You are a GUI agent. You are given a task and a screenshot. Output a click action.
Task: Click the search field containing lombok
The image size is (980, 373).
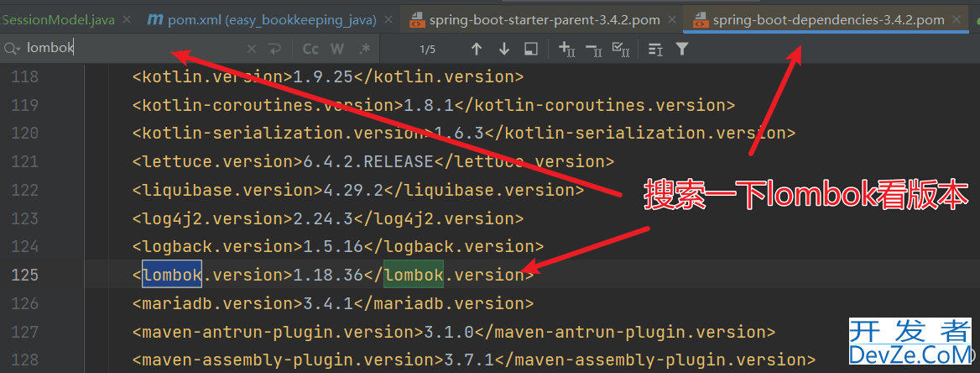(131, 48)
